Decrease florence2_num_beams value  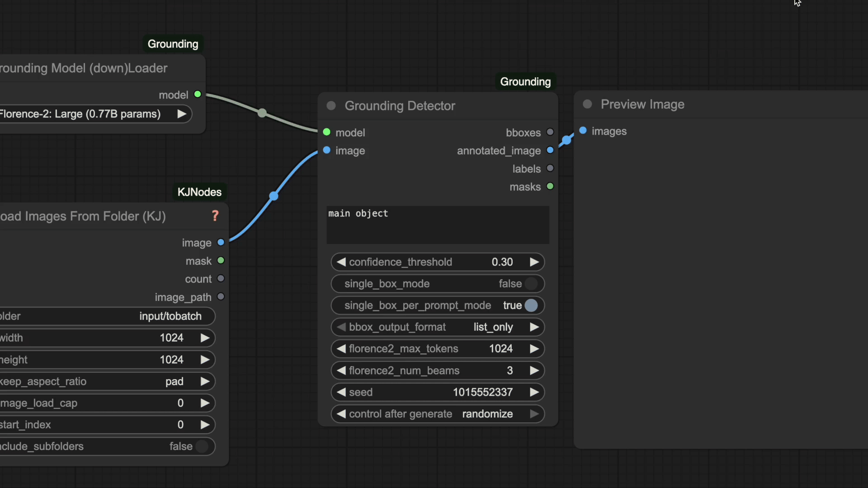[341, 371]
